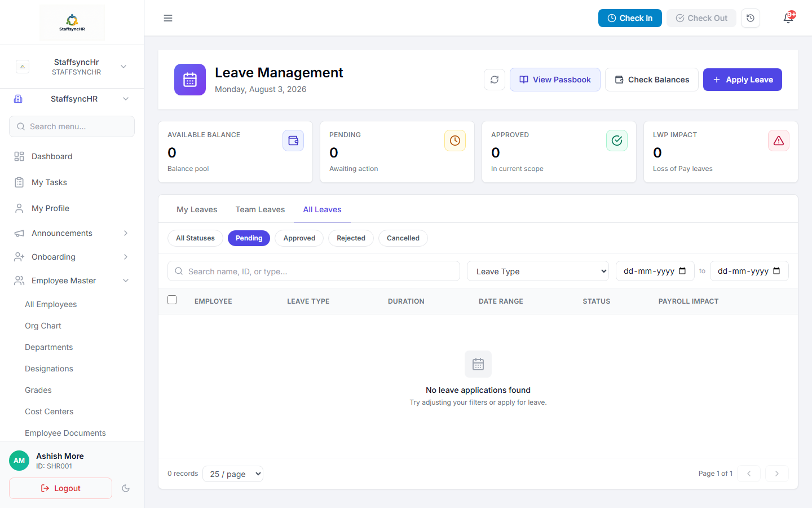Switch to the All Leaves tab
This screenshot has width=812, height=508.
point(322,209)
